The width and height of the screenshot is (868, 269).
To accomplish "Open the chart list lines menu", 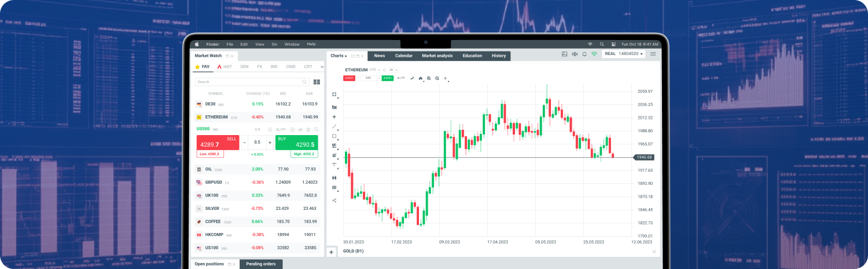I will tap(334, 187).
